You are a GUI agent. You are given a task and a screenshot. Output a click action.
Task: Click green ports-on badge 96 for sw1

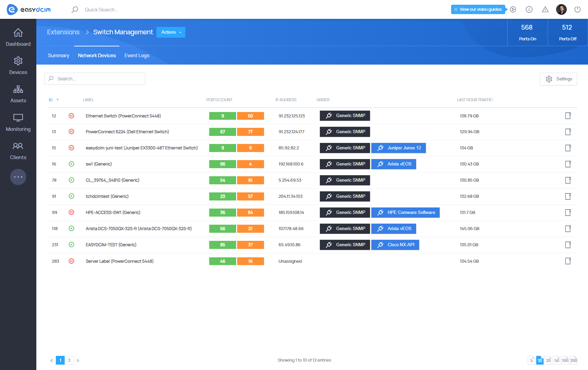[223, 164]
